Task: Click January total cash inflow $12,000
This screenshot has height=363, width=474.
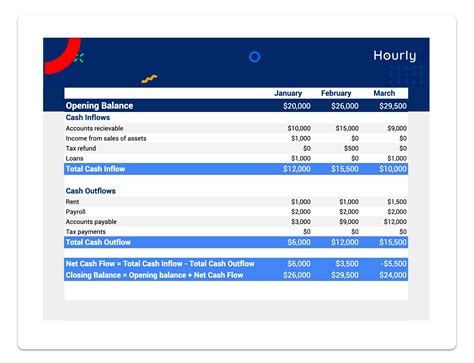Action: coord(297,169)
